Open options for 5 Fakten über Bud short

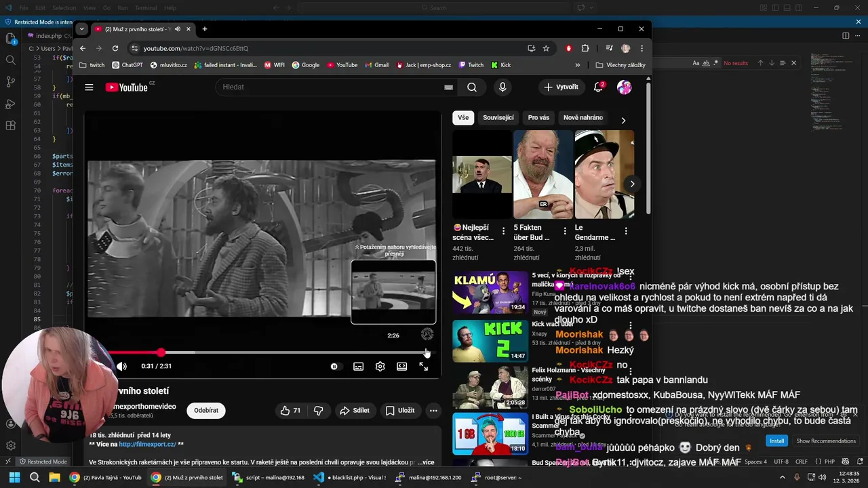564,231
